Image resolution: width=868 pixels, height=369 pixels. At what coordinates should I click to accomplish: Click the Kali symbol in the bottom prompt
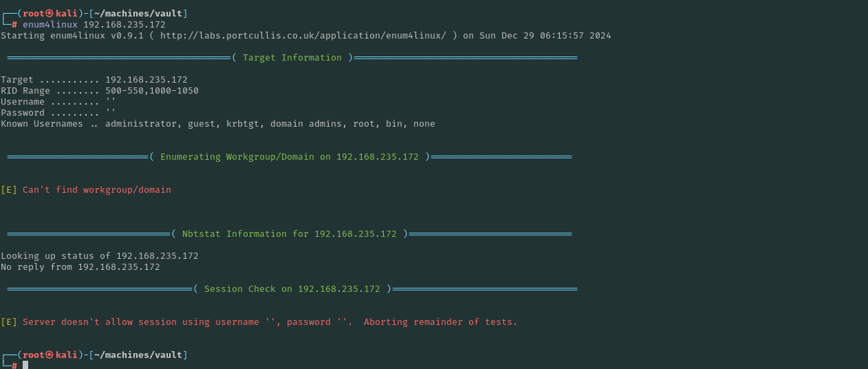(x=50, y=355)
